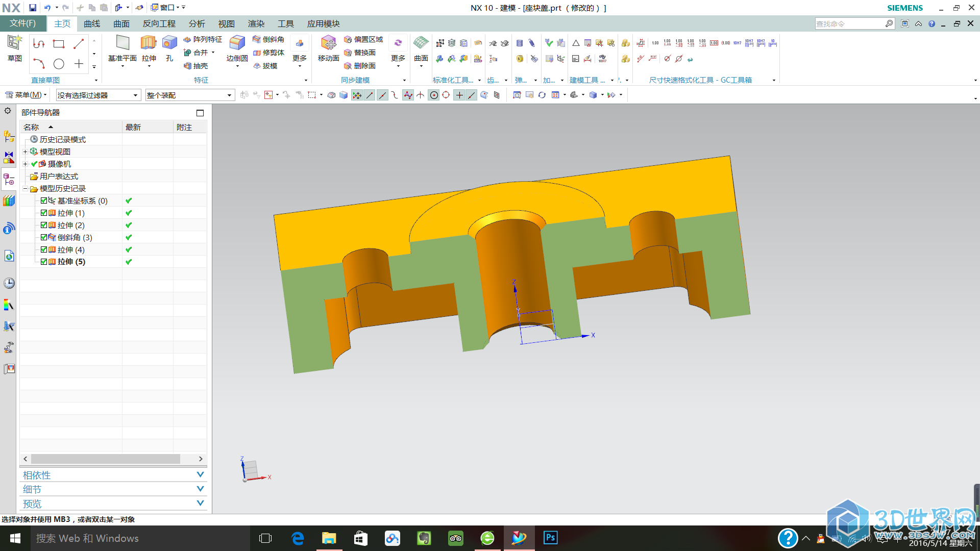
Task: Switch to the 反向工程 tab
Action: pyautogui.click(x=159, y=23)
